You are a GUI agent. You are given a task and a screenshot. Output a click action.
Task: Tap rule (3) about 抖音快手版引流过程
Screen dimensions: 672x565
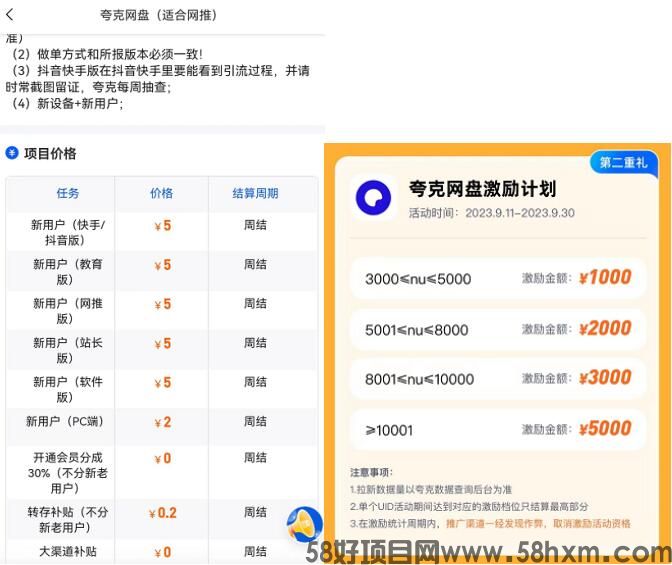click(157, 79)
